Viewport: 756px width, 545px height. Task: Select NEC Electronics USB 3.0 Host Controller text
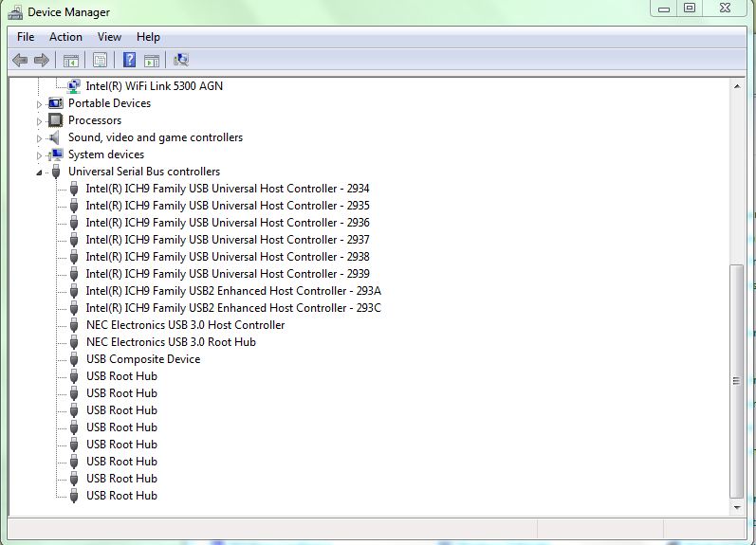(x=186, y=325)
